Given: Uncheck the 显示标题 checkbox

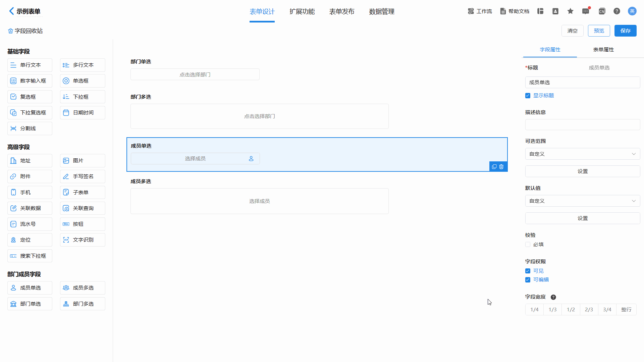Looking at the screenshot, I should (x=528, y=96).
